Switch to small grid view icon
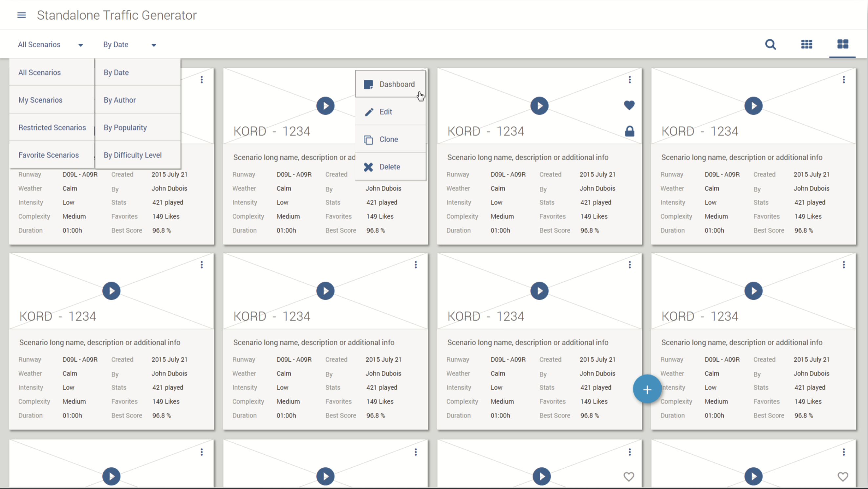The width and height of the screenshot is (868, 489). point(807,44)
